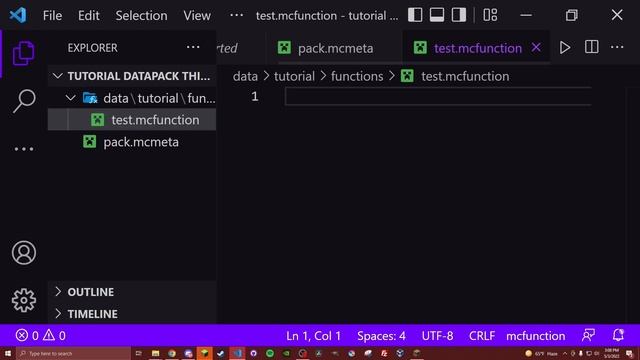Click into editor line 1

coord(438,97)
